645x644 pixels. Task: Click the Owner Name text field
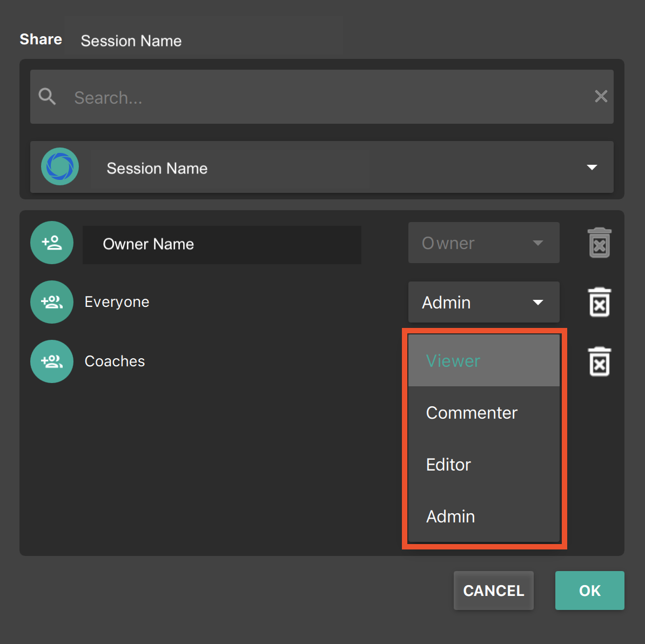(x=221, y=244)
